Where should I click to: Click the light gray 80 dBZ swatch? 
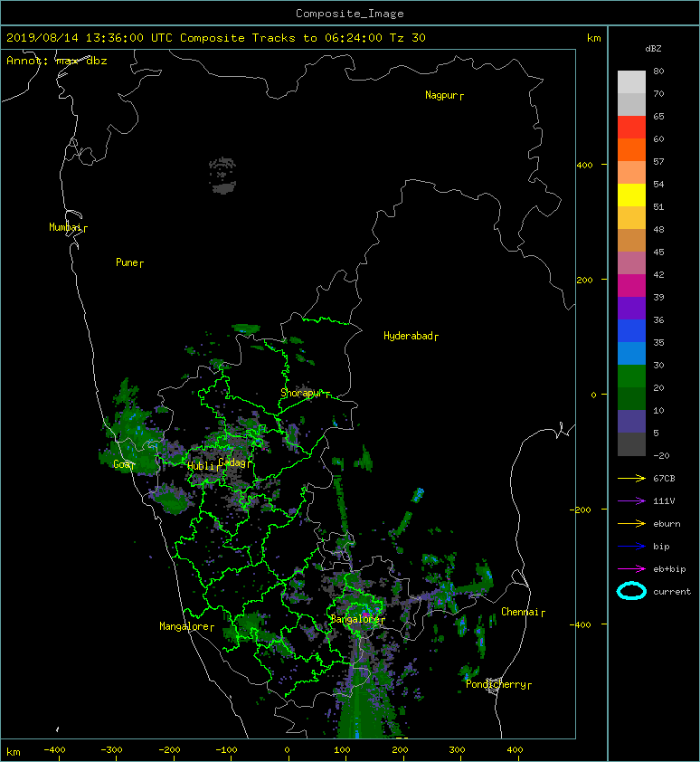631,81
